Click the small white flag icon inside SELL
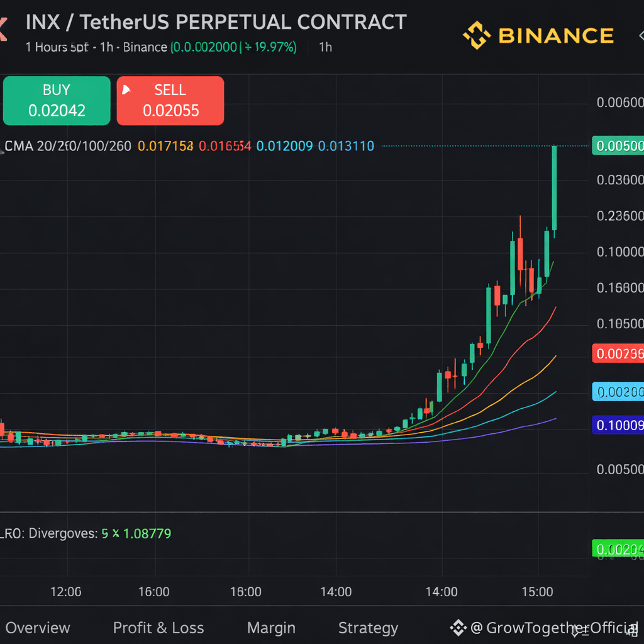Viewport: 644px width, 644px height. coord(126,89)
